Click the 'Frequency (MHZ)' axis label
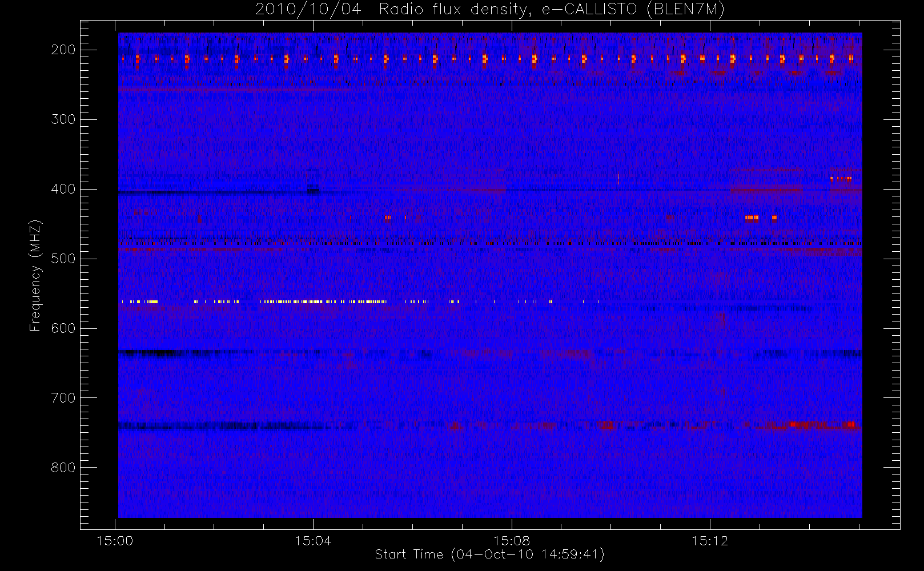This screenshot has width=924, height=571. (x=35, y=275)
